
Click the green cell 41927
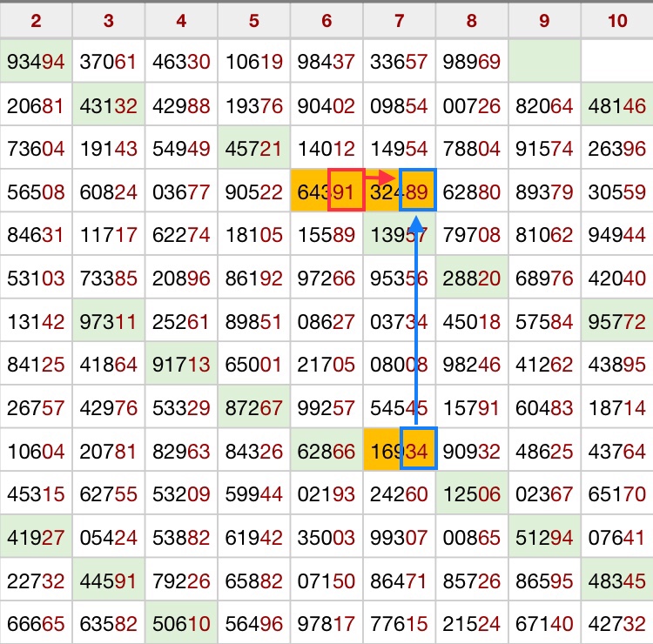[36, 536]
